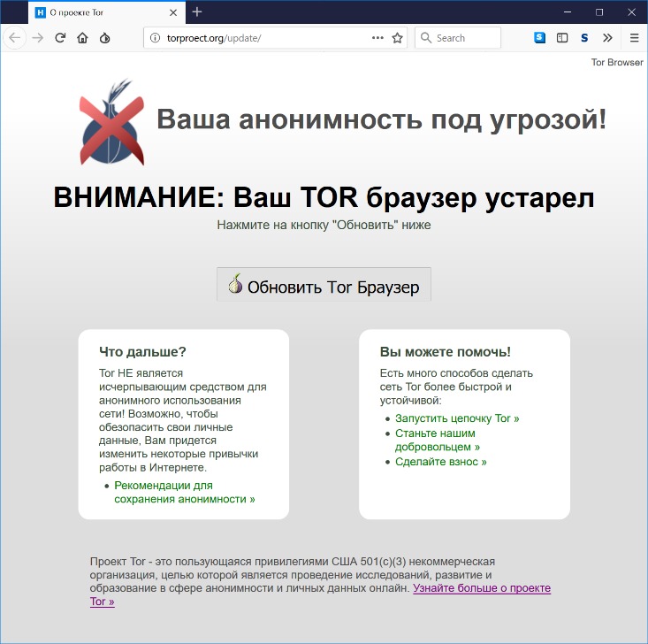This screenshot has width=648, height=644.
Task: Open 'Рекомендации для сохранения анонимности' link
Action: pyautogui.click(x=184, y=492)
